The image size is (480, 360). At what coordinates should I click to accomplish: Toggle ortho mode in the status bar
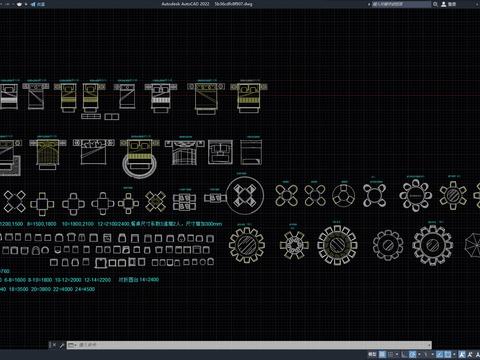pos(404,354)
